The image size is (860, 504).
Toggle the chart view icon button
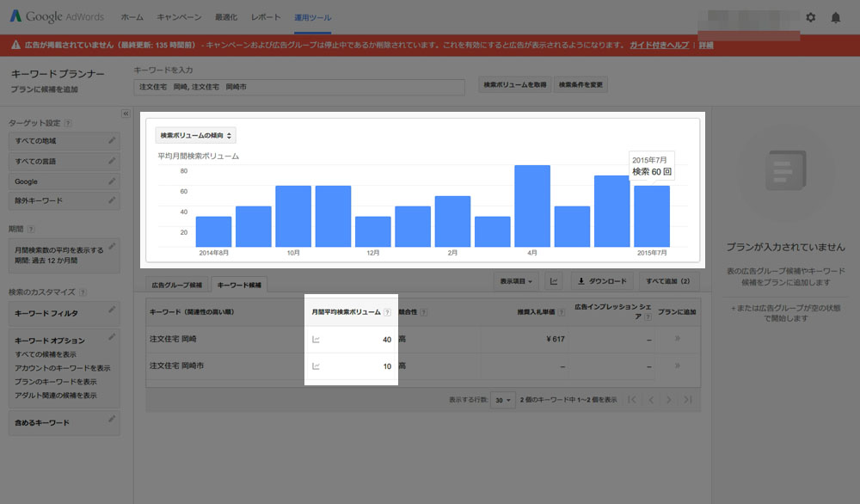(x=554, y=281)
